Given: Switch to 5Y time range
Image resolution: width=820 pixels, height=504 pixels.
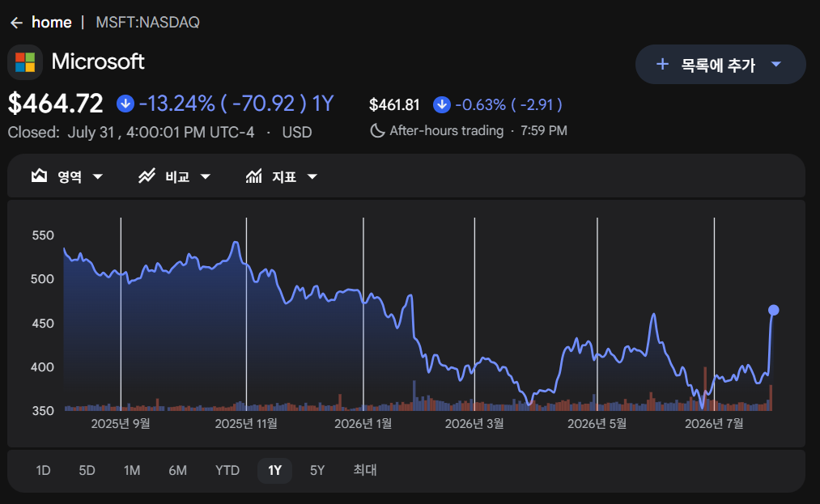Looking at the screenshot, I should pos(317,471).
